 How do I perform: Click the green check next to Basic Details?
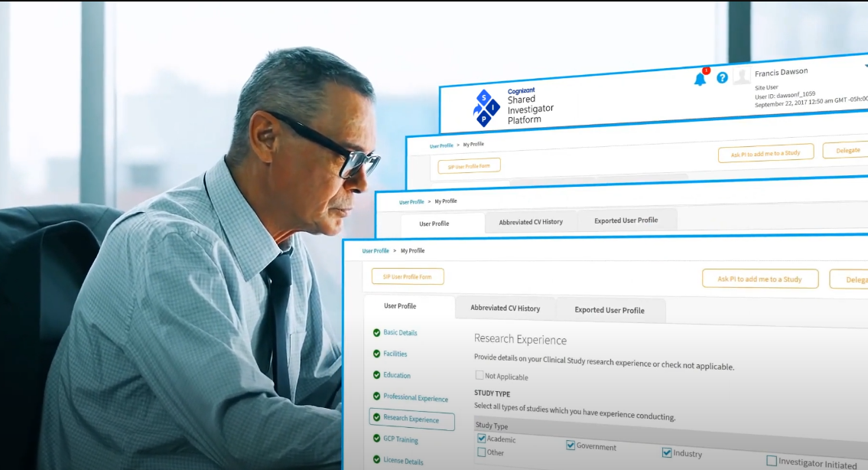(x=376, y=332)
